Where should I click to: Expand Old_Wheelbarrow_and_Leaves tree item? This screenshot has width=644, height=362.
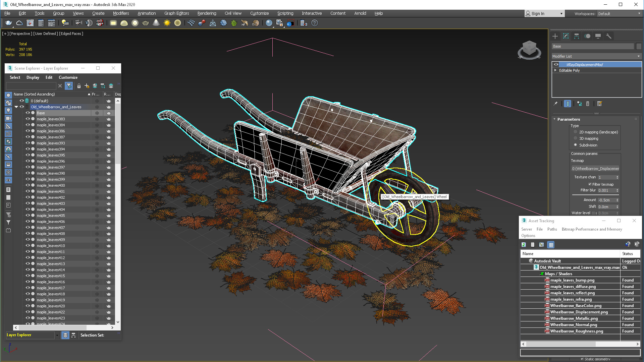[16, 107]
